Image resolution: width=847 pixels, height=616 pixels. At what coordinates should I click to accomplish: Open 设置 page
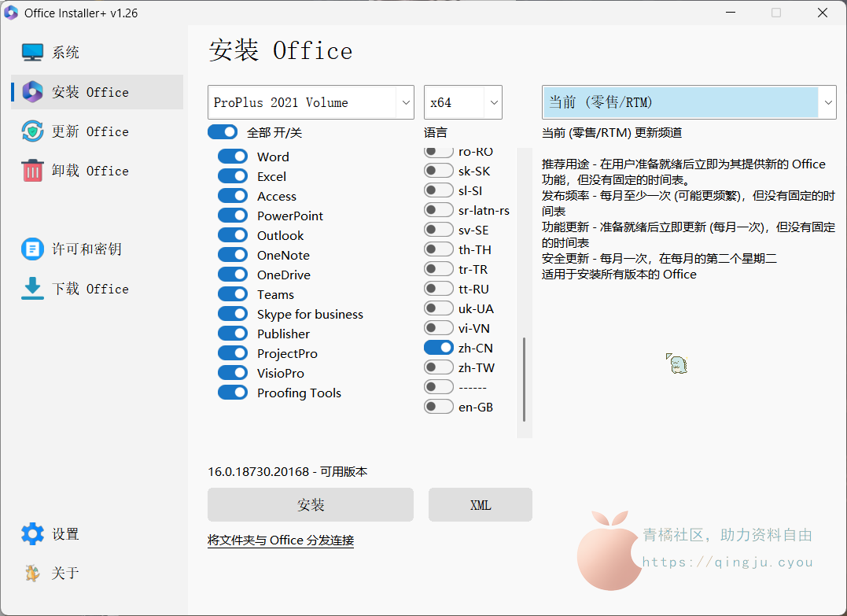pyautogui.click(x=98, y=534)
